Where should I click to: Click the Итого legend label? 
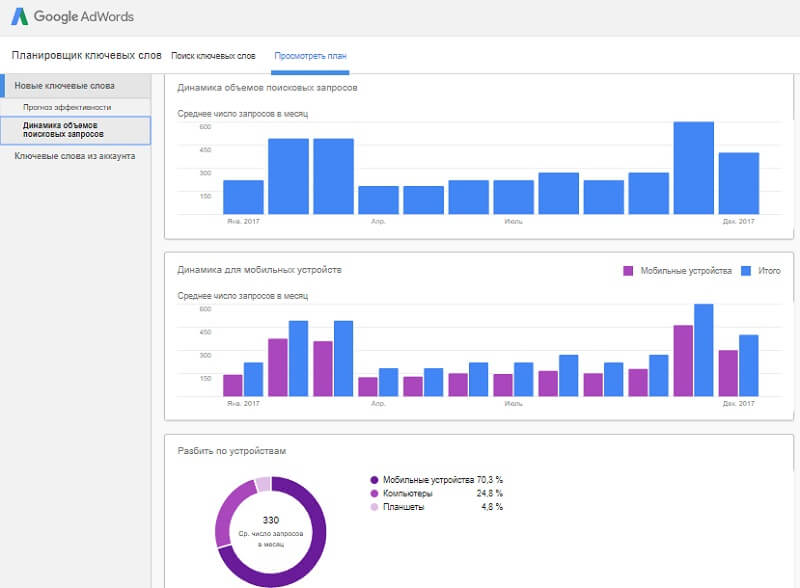(769, 271)
